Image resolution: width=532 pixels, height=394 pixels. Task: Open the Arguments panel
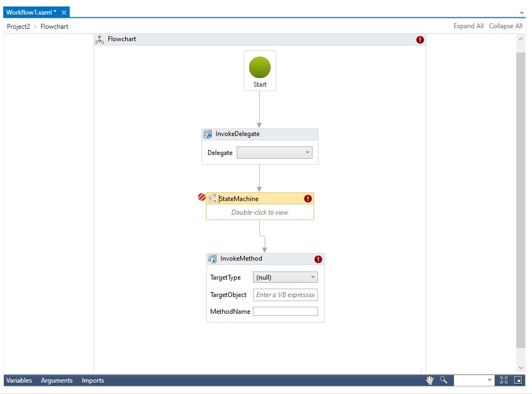(x=56, y=380)
